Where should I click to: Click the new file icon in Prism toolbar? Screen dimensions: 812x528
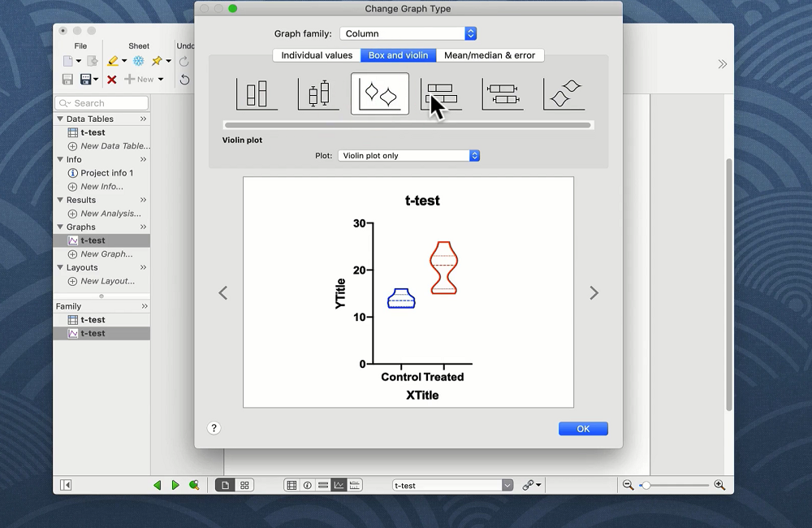tap(68, 61)
